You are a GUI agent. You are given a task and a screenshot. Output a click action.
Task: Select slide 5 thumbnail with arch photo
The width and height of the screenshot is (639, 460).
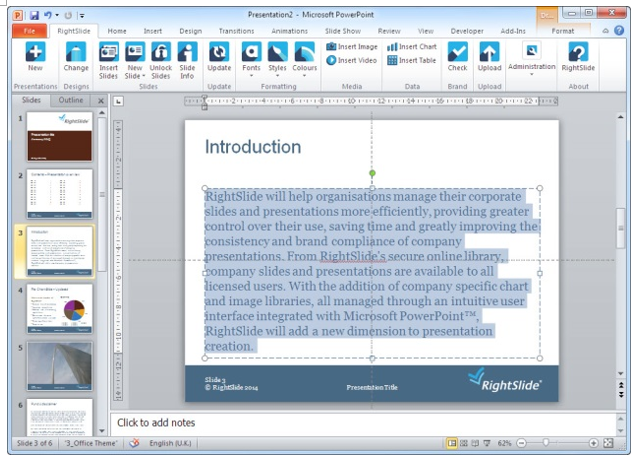(x=59, y=366)
